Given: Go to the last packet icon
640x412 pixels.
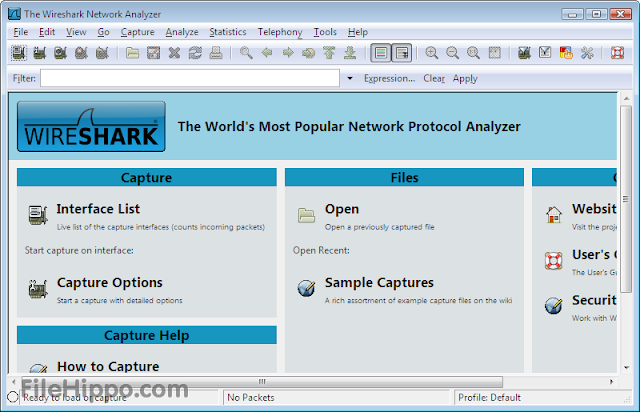Looking at the screenshot, I should click(350, 53).
